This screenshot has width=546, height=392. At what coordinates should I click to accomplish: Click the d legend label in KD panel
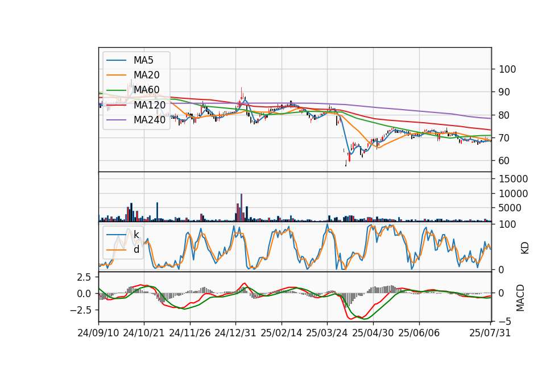click(x=136, y=249)
